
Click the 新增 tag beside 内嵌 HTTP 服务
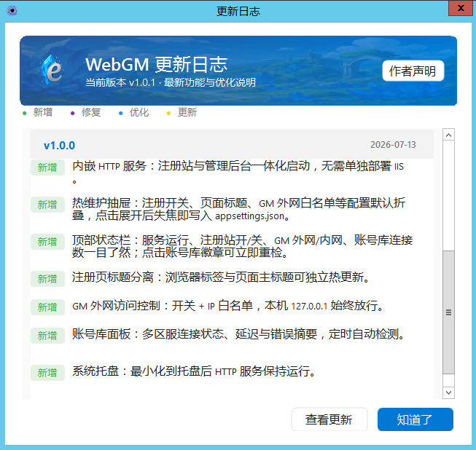click(x=47, y=167)
